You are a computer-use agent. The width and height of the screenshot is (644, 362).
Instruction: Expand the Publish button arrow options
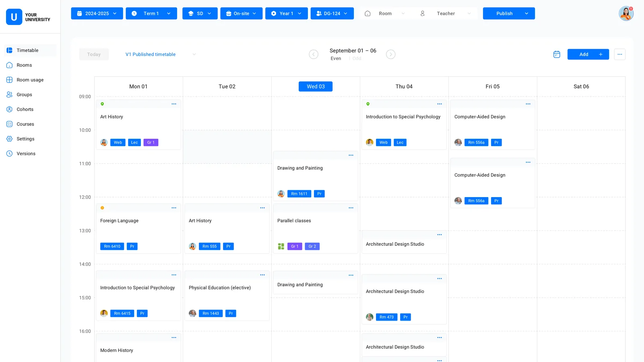[526, 13]
